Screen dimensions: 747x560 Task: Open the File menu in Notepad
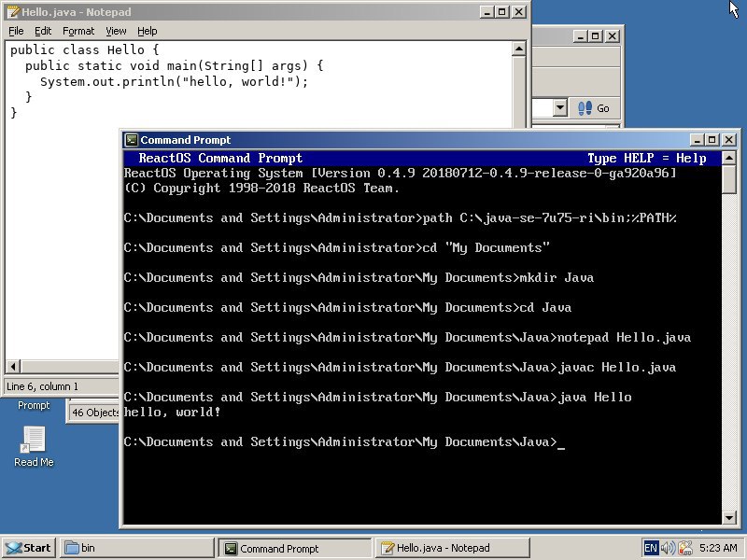pos(16,31)
